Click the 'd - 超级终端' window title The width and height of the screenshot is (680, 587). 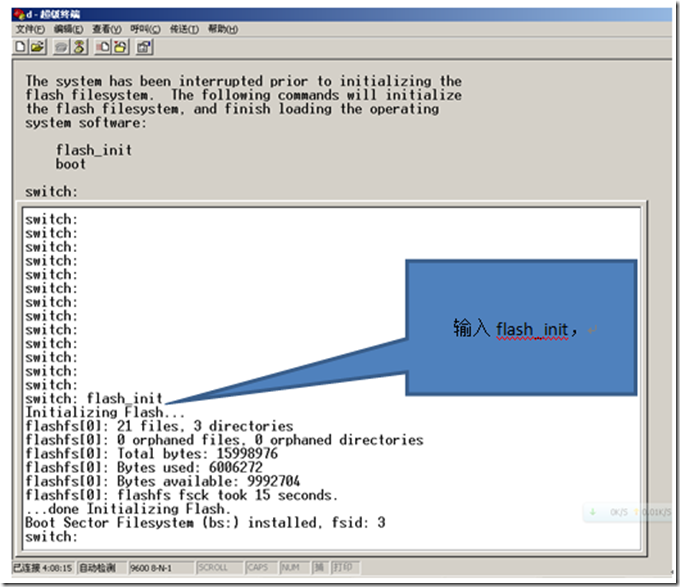tap(53, 14)
